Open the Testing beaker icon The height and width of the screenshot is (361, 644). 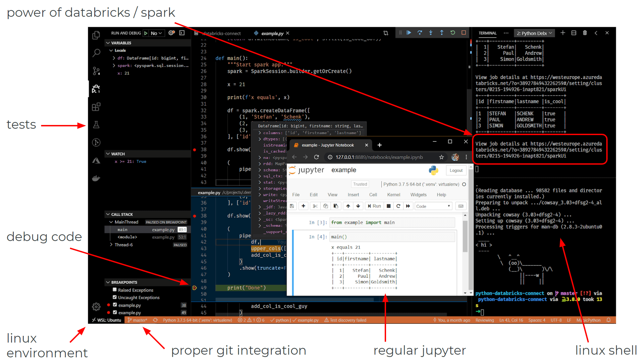click(96, 124)
